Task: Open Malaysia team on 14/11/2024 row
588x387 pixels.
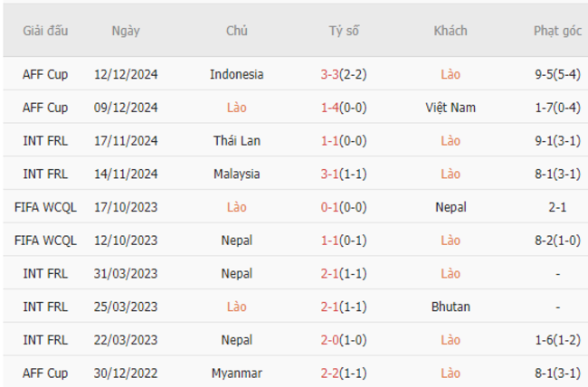Action: (x=237, y=174)
